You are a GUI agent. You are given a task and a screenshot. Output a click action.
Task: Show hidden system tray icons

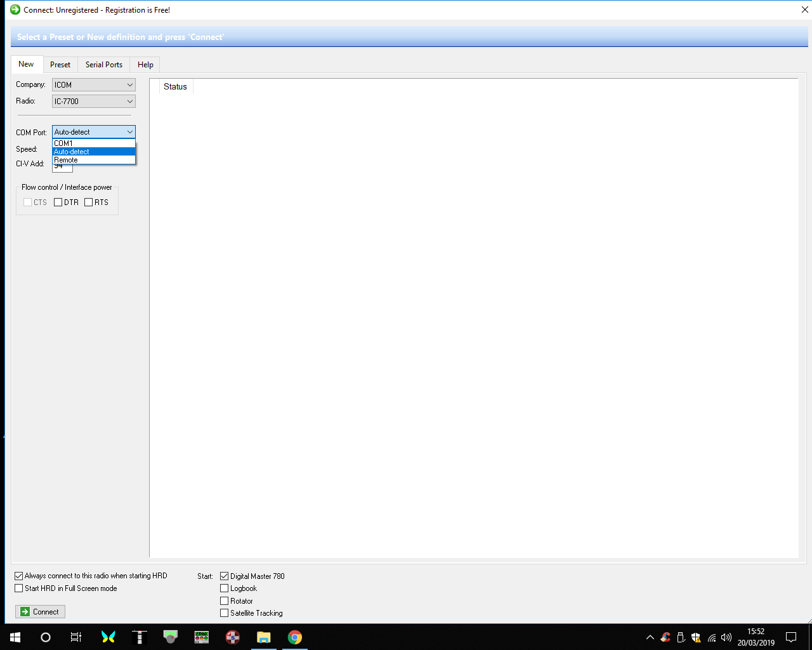tap(650, 637)
